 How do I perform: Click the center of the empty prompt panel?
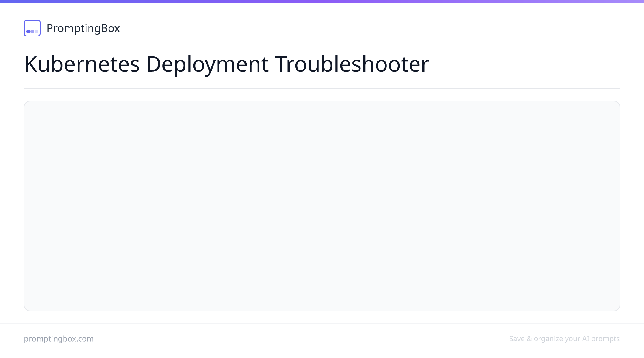pos(322,206)
